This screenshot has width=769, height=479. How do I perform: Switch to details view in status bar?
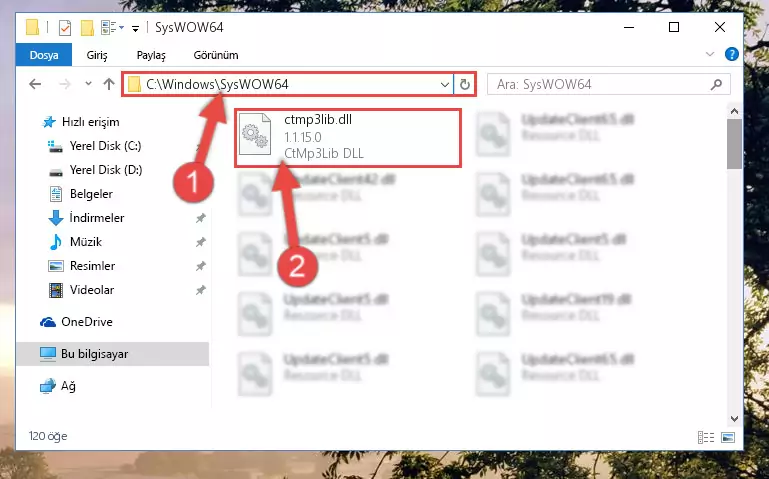(x=705, y=437)
